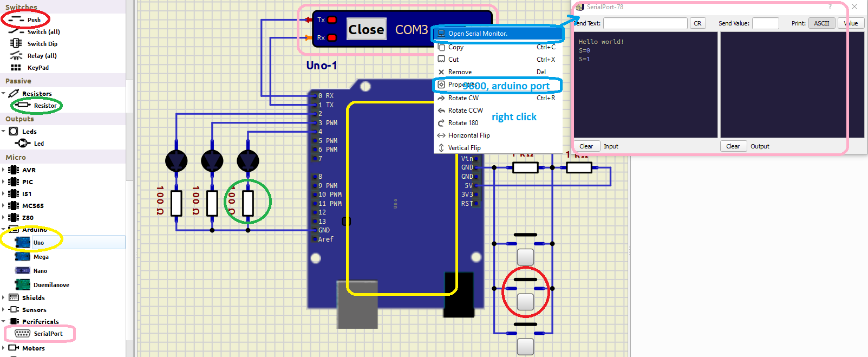Choose Rotate 180 in the context menu
The width and height of the screenshot is (868, 357).
point(498,123)
